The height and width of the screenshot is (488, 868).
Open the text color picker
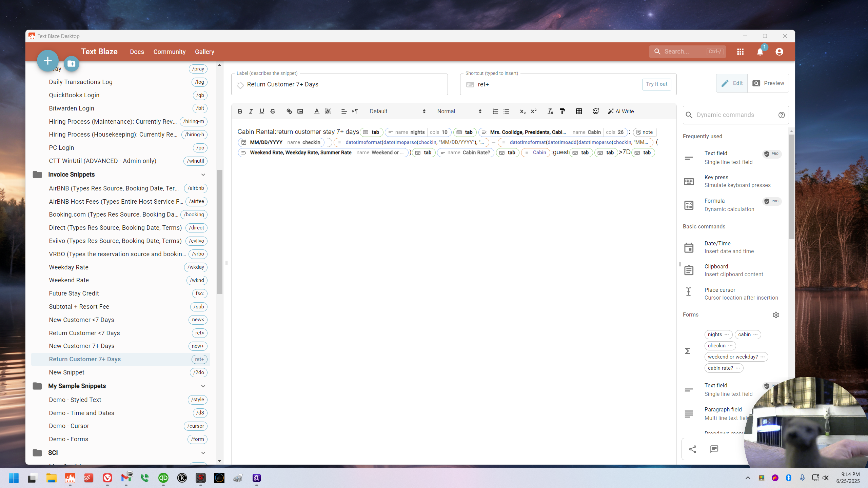coord(317,111)
